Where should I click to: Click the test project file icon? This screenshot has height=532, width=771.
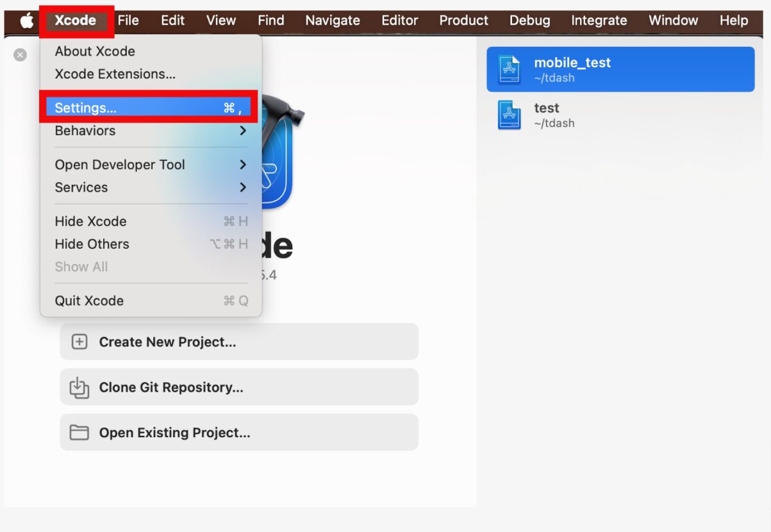tap(510, 115)
